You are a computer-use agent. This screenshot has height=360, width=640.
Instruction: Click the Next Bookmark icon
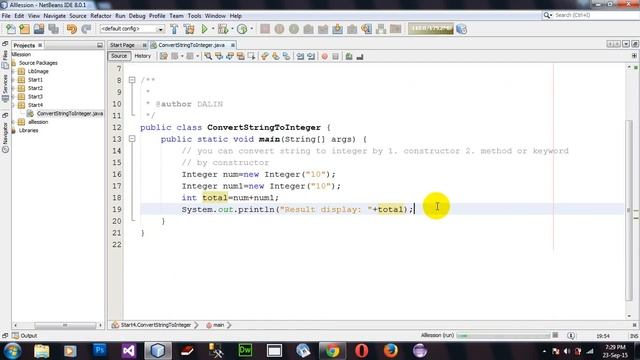pyautogui.click(x=276, y=56)
